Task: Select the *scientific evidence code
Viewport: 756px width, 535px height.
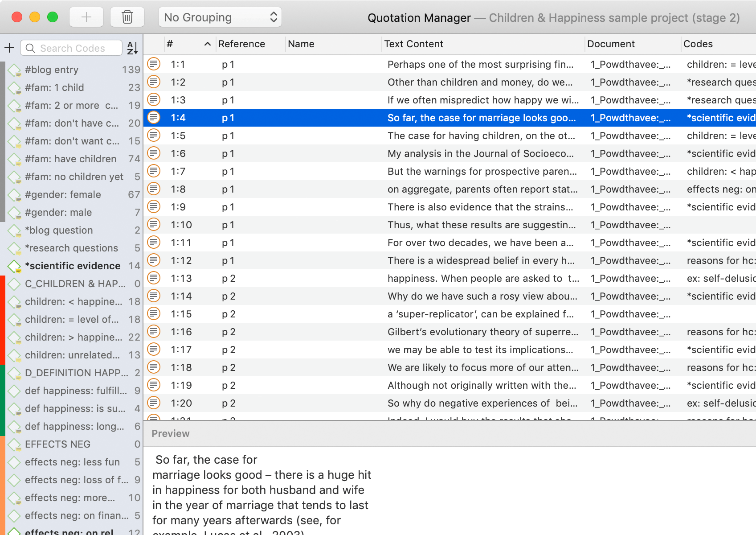Action: (73, 266)
